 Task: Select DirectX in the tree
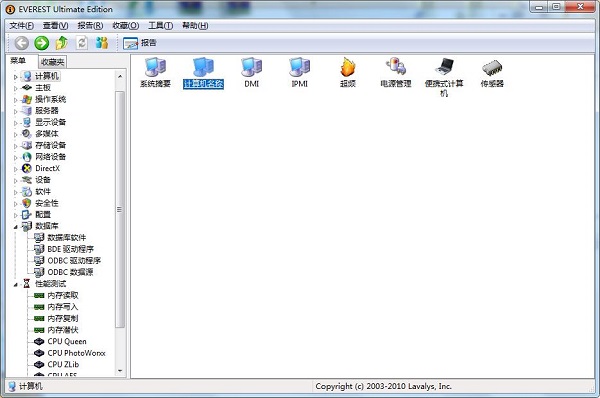47,168
